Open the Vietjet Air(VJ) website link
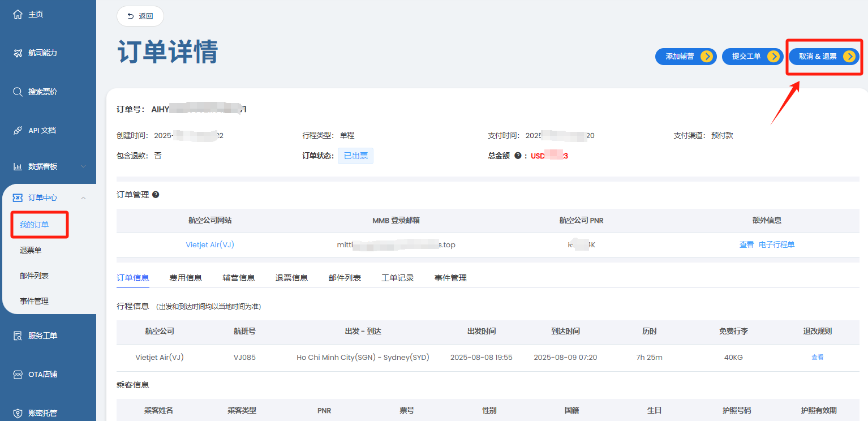The height and width of the screenshot is (421, 868). coord(210,245)
